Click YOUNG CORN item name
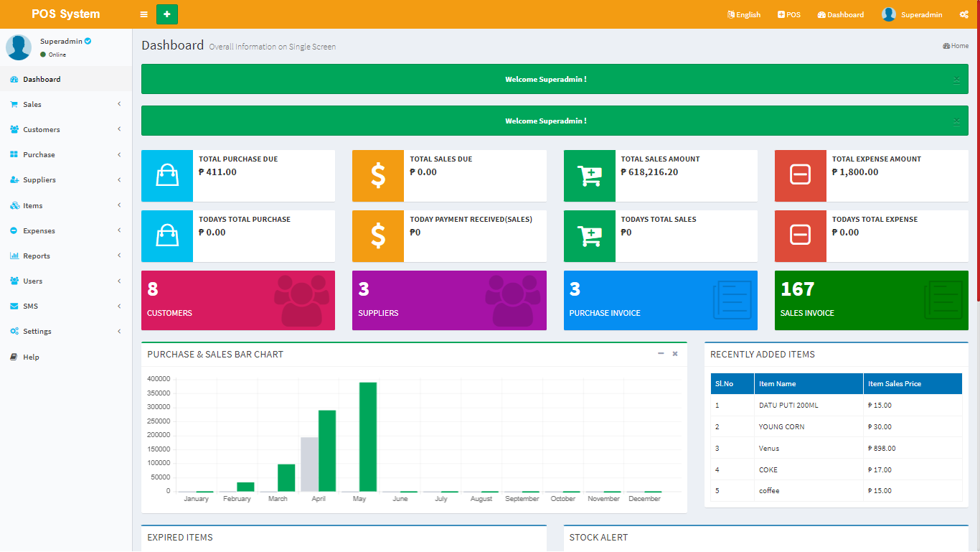 tap(781, 427)
